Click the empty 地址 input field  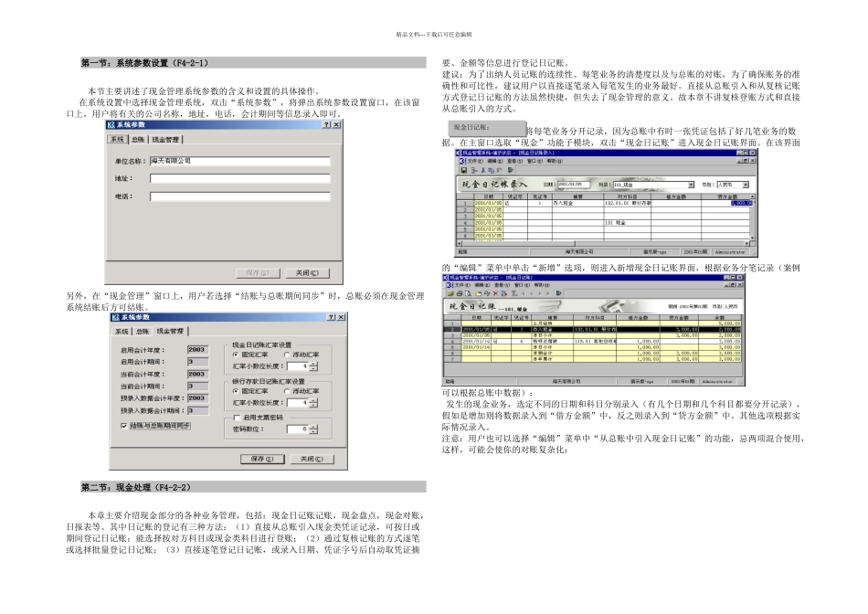239,178
